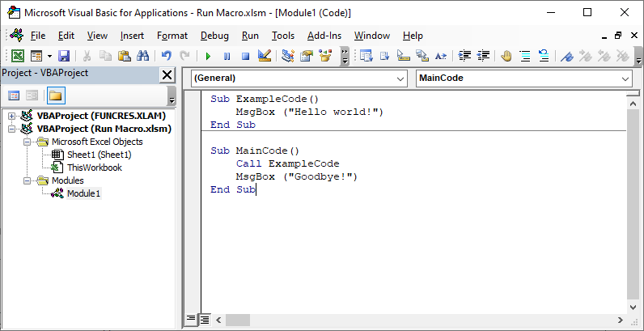644x331 pixels.
Task: Collapse VBAProject (Run Macro.xlsm) tree node
Action: pyautogui.click(x=11, y=129)
